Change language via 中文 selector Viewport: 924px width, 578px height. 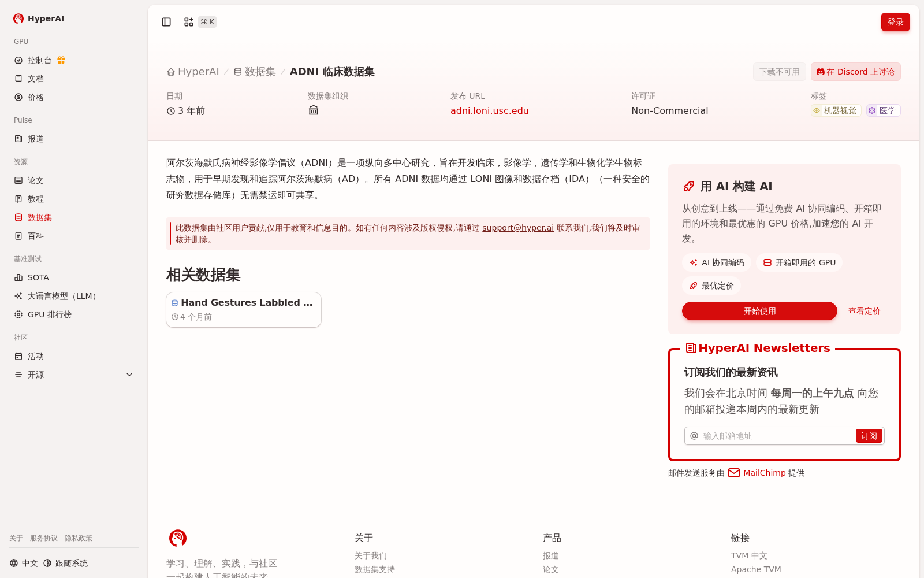[x=24, y=563]
